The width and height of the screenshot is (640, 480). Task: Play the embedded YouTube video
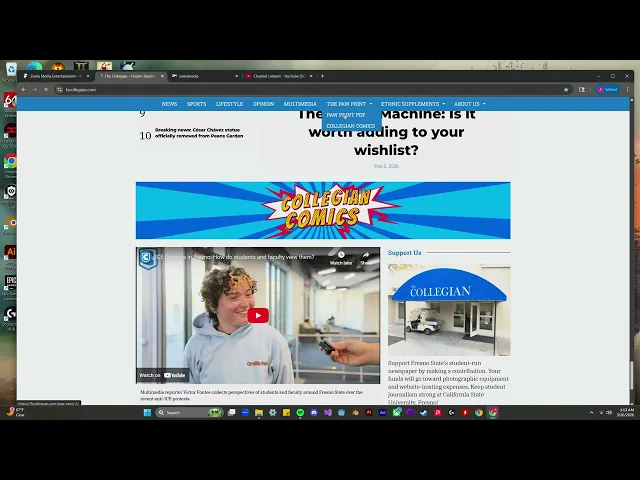(x=258, y=316)
